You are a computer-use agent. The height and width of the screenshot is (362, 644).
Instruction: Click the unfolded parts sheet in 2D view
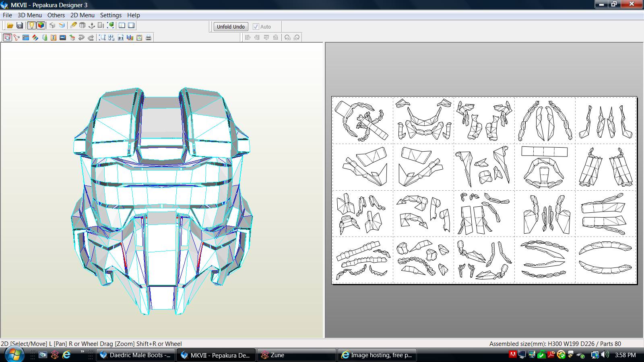point(484,190)
